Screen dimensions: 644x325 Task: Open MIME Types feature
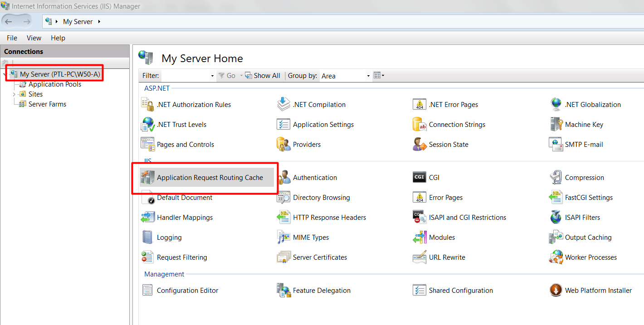[x=303, y=238]
